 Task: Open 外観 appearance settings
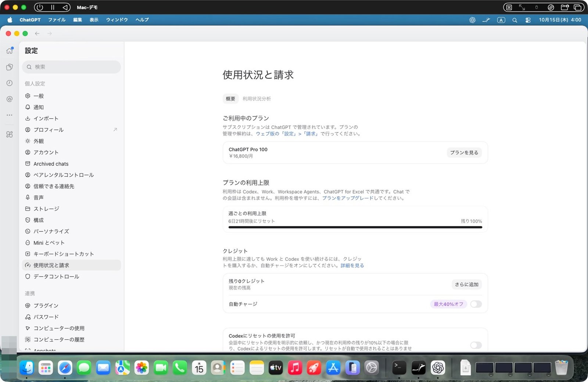(x=71, y=141)
